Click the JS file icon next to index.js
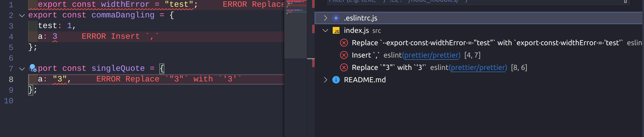 (x=336, y=30)
